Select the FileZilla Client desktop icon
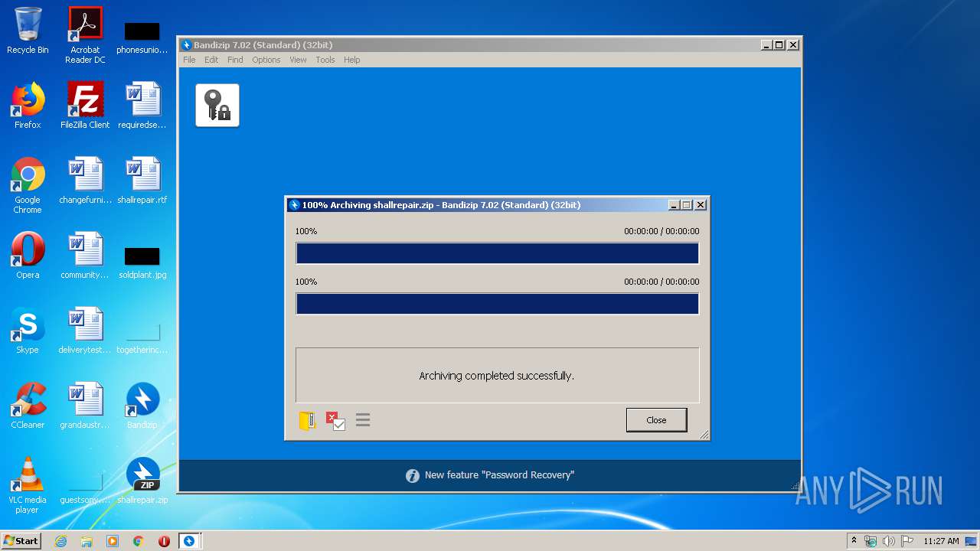This screenshot has width=980, height=551. point(85,106)
